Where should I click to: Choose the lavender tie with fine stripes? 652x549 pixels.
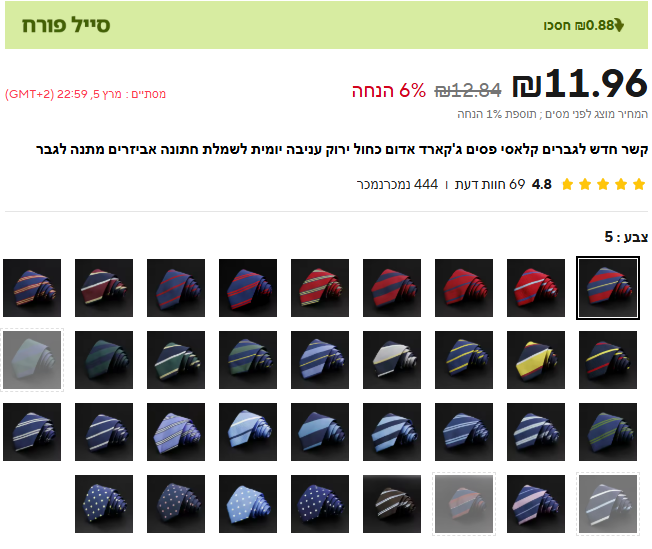point(176,432)
